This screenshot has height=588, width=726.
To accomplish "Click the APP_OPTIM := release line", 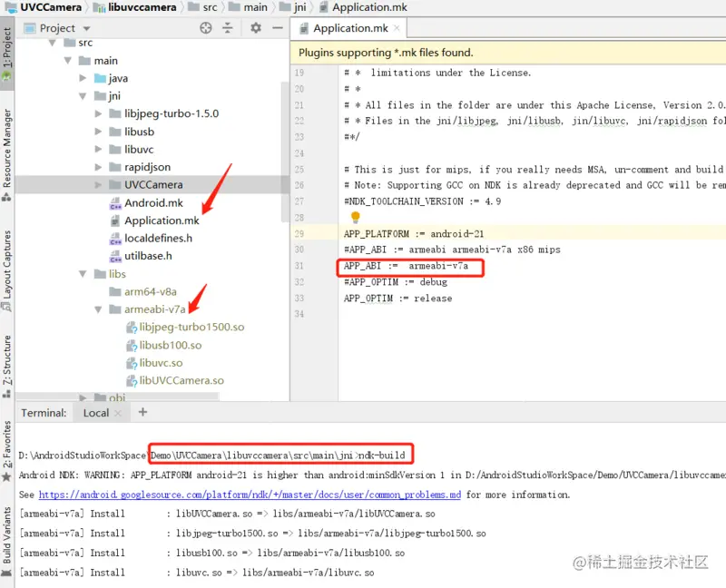I will [397, 299].
